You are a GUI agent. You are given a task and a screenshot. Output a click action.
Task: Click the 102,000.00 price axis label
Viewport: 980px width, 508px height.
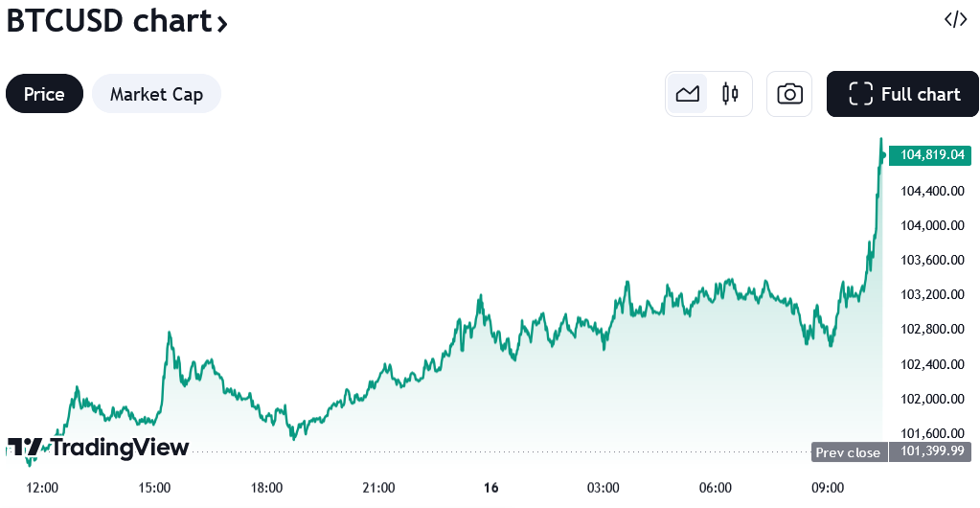[931, 399]
